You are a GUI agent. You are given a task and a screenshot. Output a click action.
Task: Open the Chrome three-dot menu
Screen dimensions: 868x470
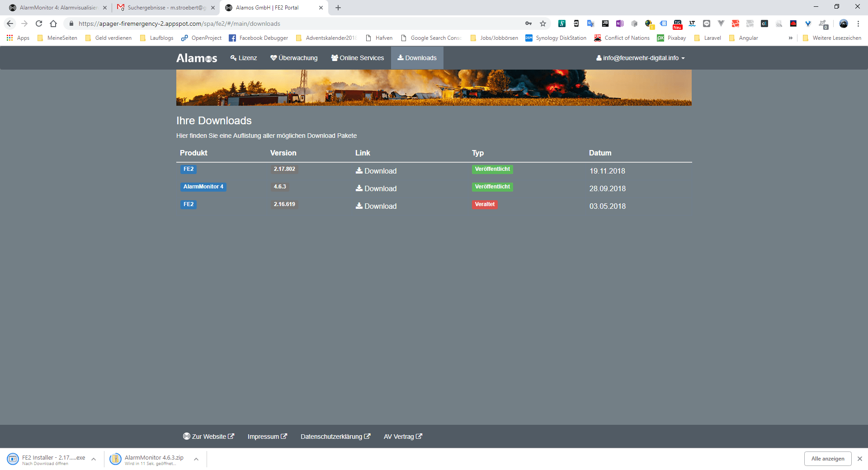pos(858,23)
